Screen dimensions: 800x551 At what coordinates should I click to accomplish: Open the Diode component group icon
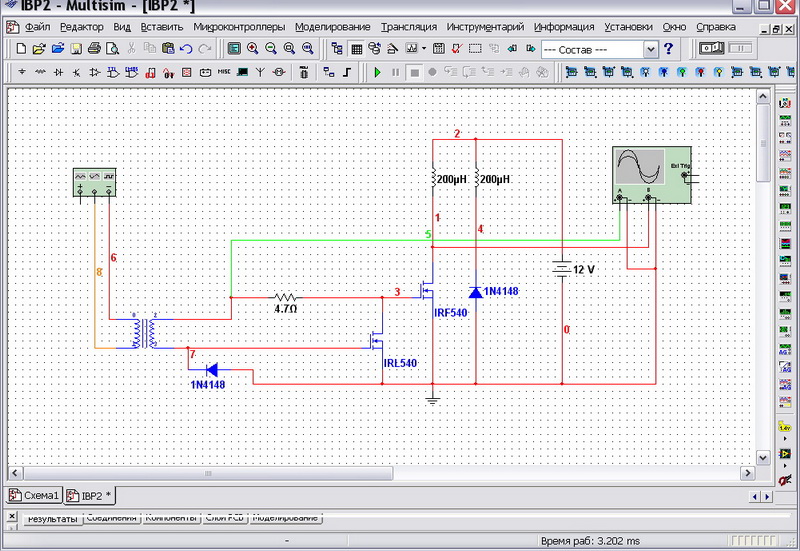[59, 72]
